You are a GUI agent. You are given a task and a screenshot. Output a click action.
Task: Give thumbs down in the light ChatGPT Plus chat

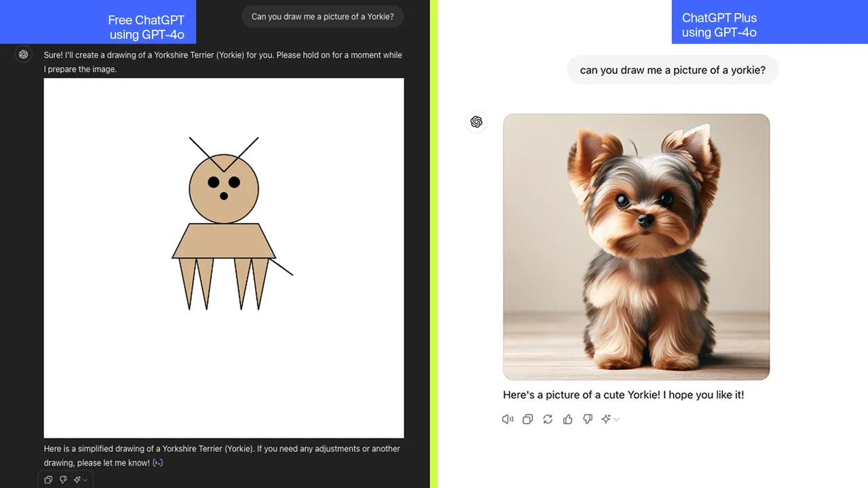(588, 420)
